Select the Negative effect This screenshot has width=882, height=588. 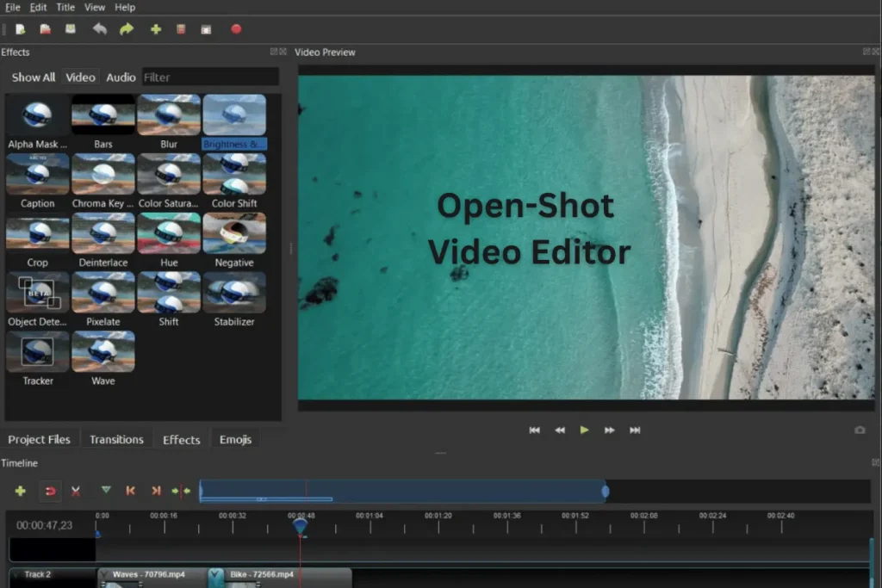coord(234,240)
